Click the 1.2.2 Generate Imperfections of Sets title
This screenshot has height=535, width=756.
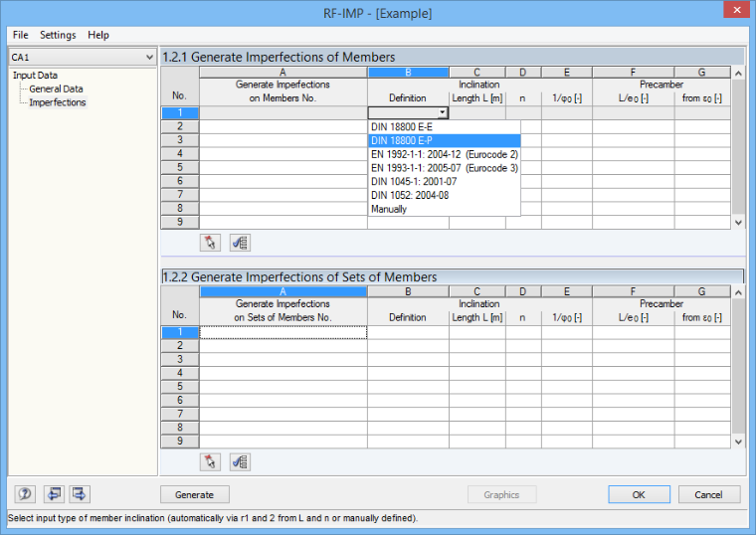[299, 276]
